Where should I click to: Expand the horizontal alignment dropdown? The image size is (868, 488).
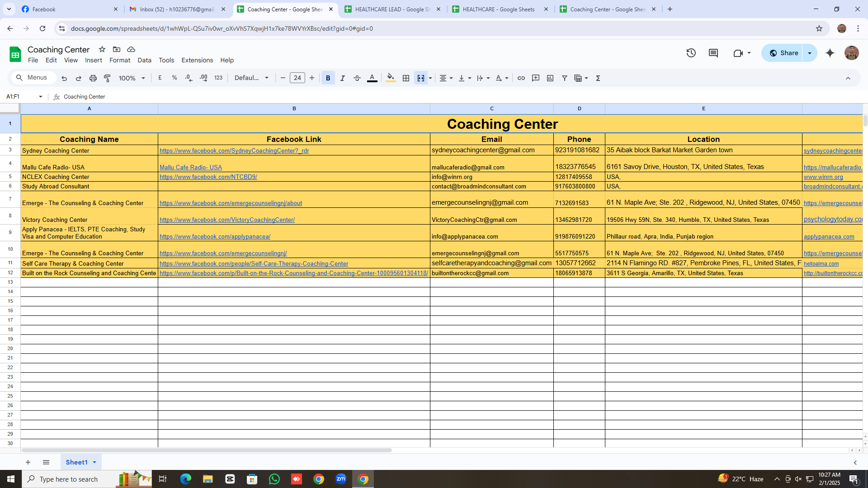[451, 78]
